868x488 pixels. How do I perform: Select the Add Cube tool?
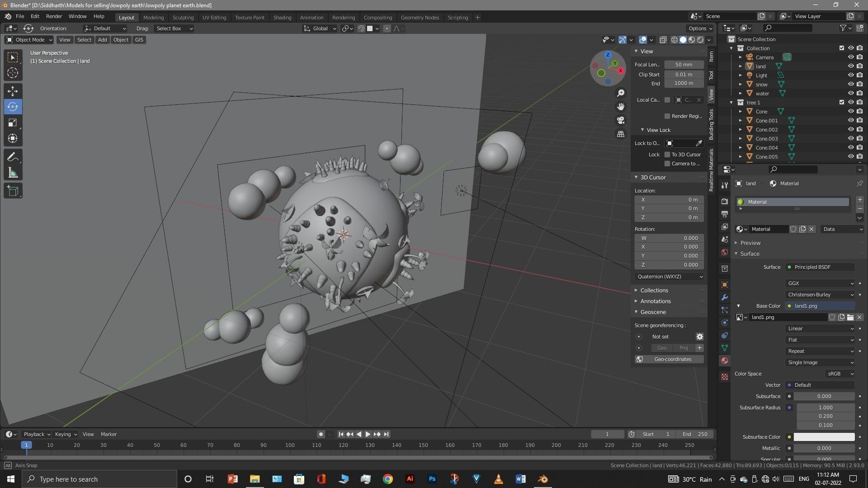click(x=13, y=191)
